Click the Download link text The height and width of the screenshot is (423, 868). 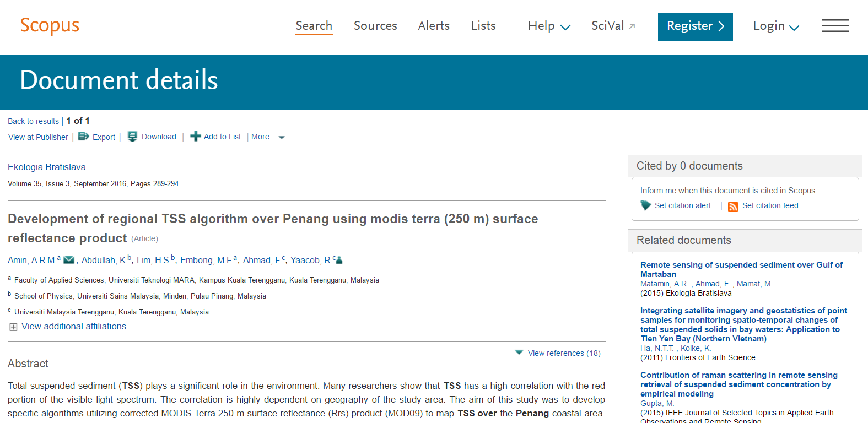click(159, 137)
